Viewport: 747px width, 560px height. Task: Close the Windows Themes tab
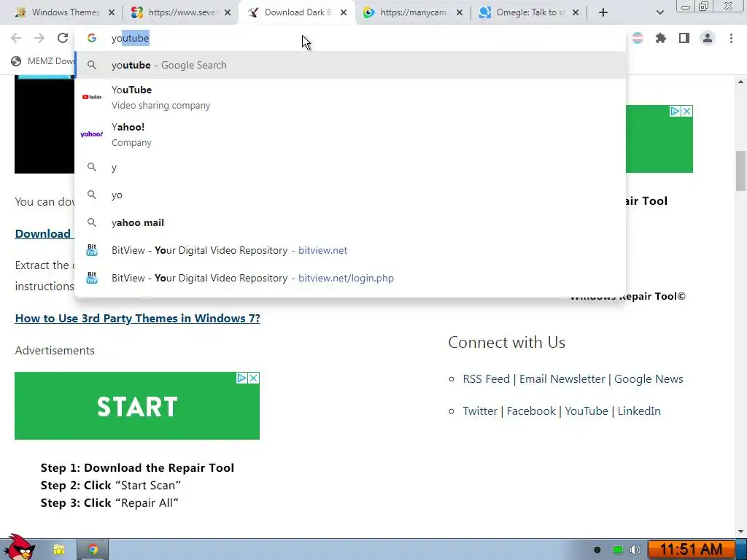pyautogui.click(x=112, y=12)
